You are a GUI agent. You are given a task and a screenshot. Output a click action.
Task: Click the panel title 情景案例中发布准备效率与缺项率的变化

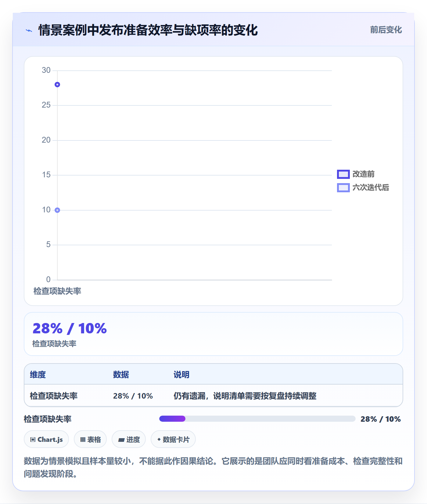pos(148,30)
